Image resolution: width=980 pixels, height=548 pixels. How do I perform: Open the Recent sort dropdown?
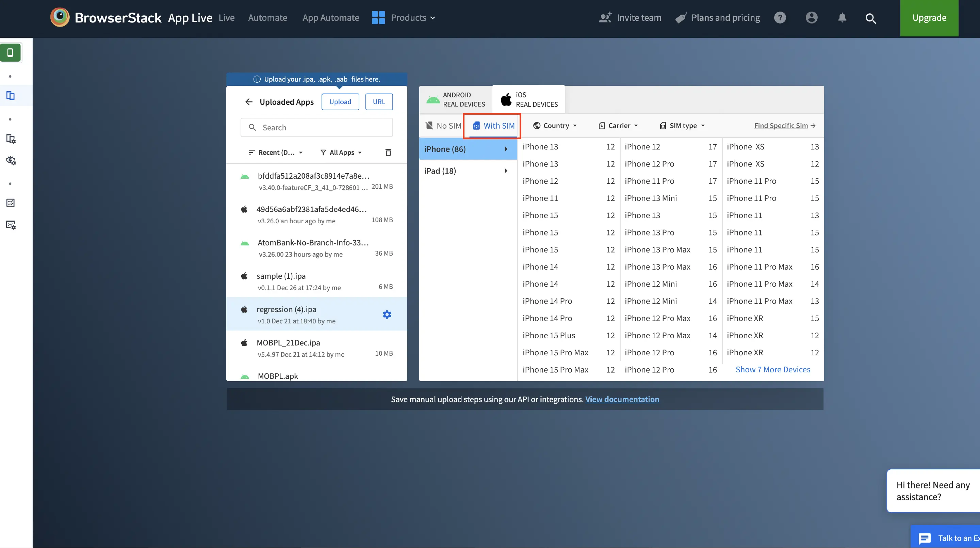[x=275, y=152]
